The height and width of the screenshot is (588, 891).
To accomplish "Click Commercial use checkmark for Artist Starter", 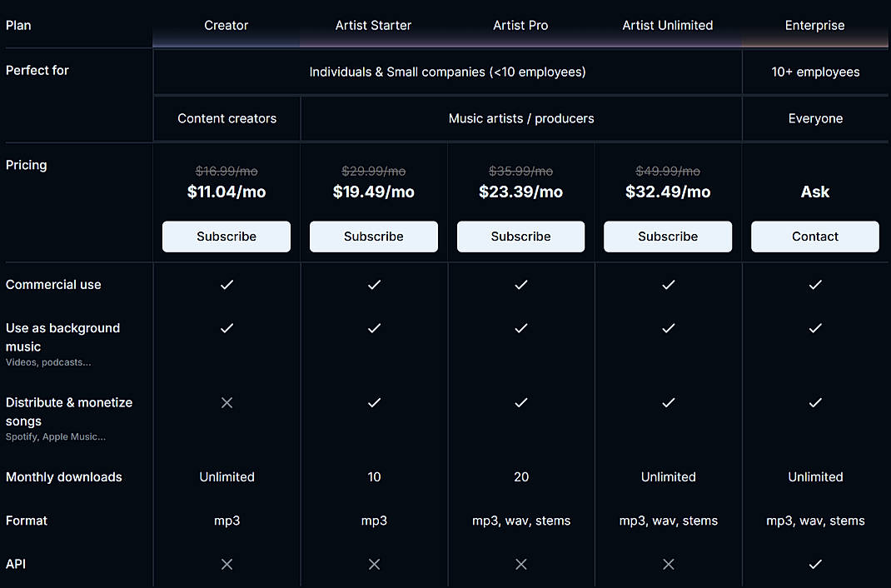I will tap(374, 285).
